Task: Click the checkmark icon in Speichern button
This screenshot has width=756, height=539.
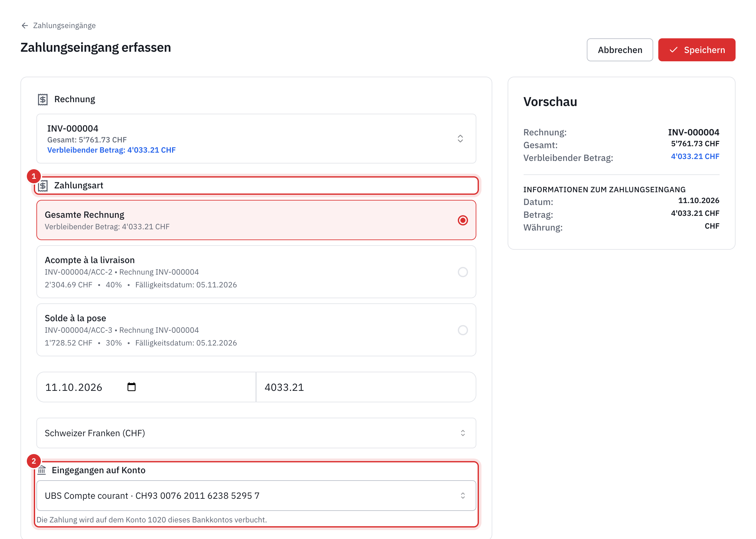Action: point(673,50)
